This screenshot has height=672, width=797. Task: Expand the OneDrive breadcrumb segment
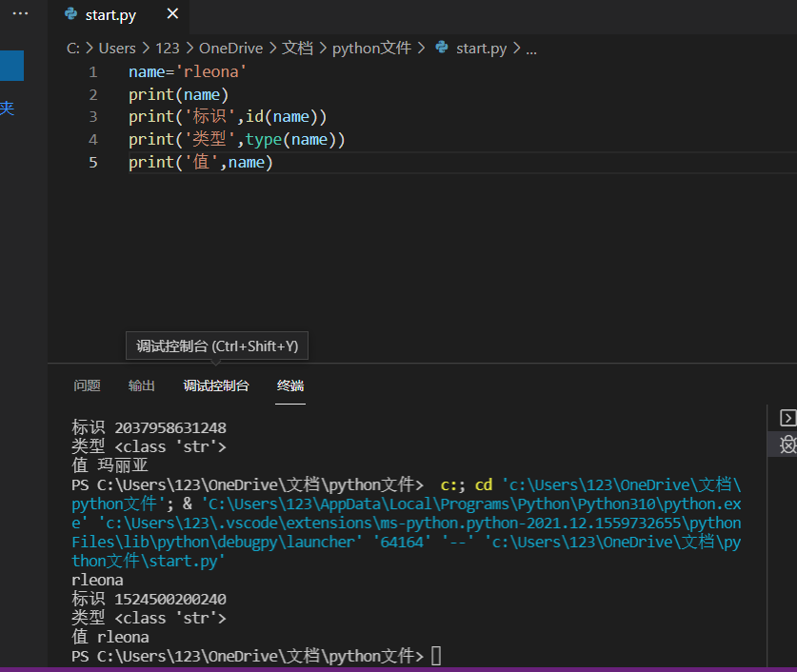[x=230, y=48]
